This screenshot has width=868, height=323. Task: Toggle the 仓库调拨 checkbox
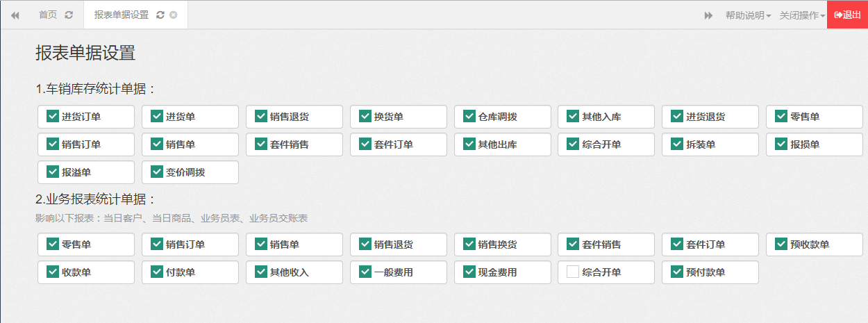469,116
